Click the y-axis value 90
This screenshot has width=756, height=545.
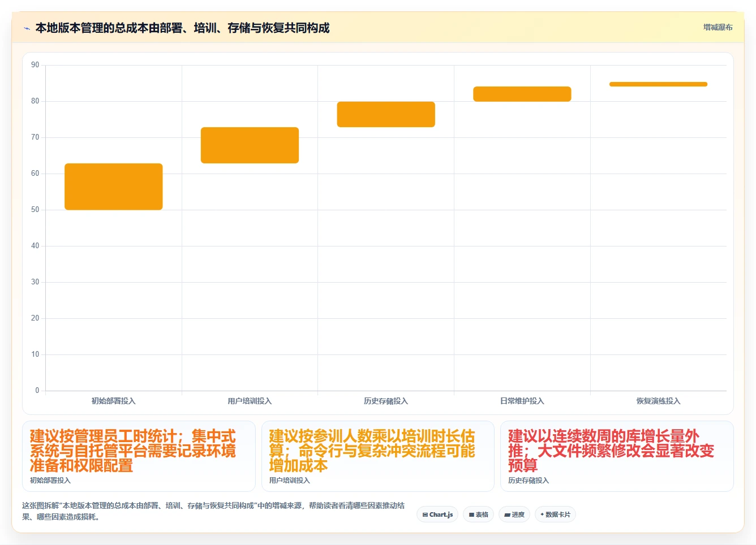(35, 65)
